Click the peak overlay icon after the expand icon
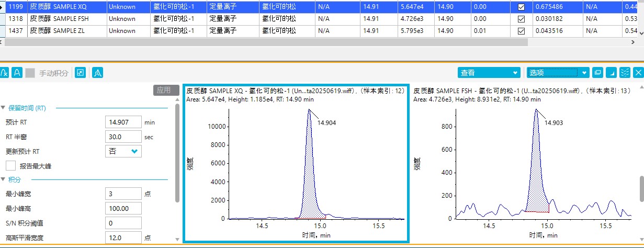This screenshot has height=248, width=644. (97, 73)
